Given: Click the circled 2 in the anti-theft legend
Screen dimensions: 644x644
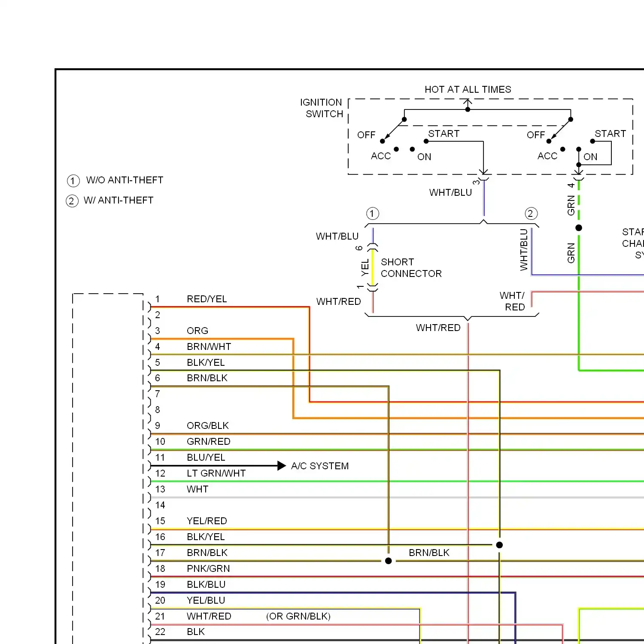Looking at the screenshot, I should coord(72,201).
